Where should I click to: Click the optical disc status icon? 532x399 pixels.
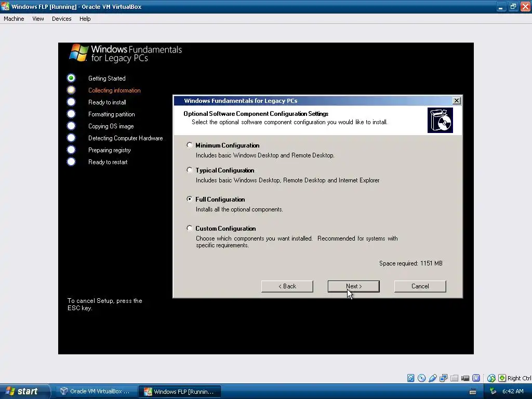point(422,378)
